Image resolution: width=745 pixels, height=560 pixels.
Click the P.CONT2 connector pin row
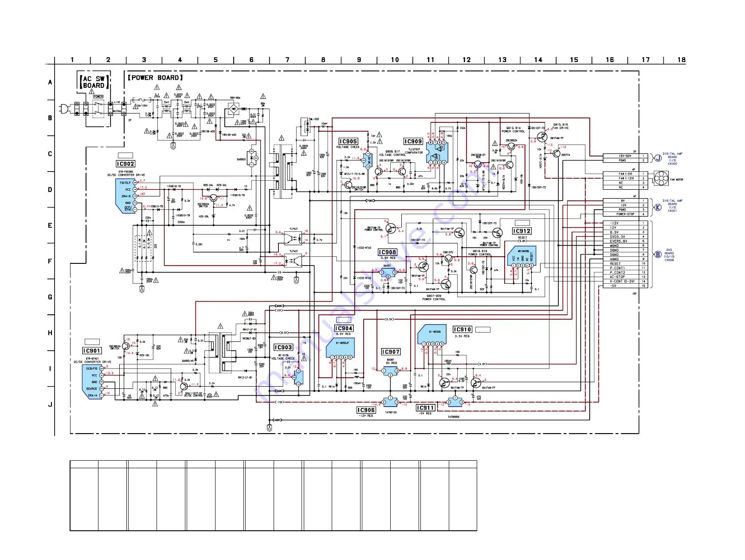click(625, 272)
